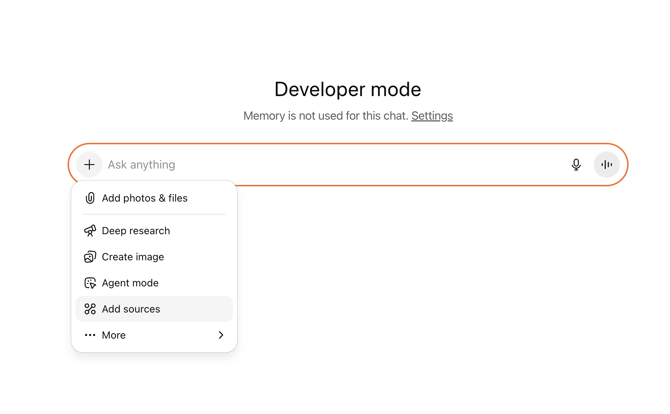Expand the More submenu chevron arrow
This screenshot has width=670, height=414.
pyautogui.click(x=221, y=336)
